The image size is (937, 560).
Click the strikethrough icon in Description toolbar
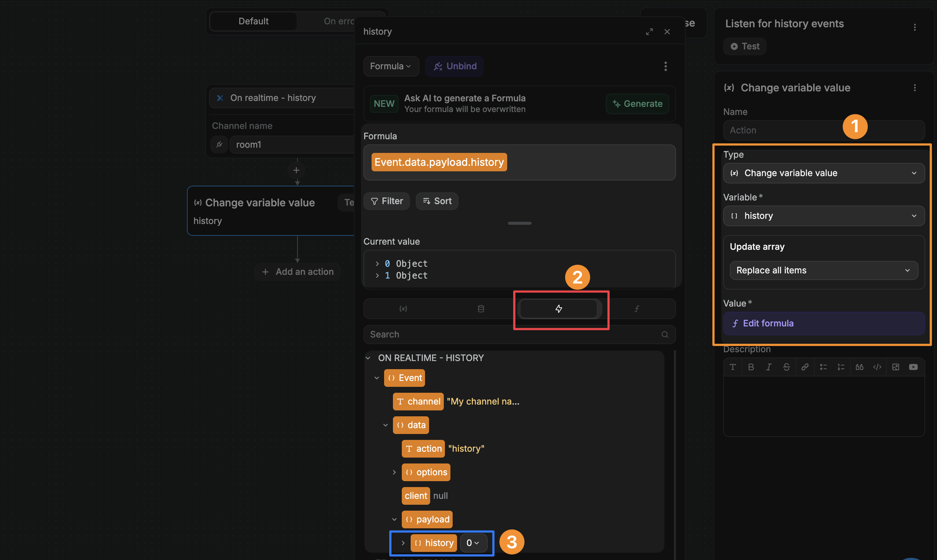point(786,367)
